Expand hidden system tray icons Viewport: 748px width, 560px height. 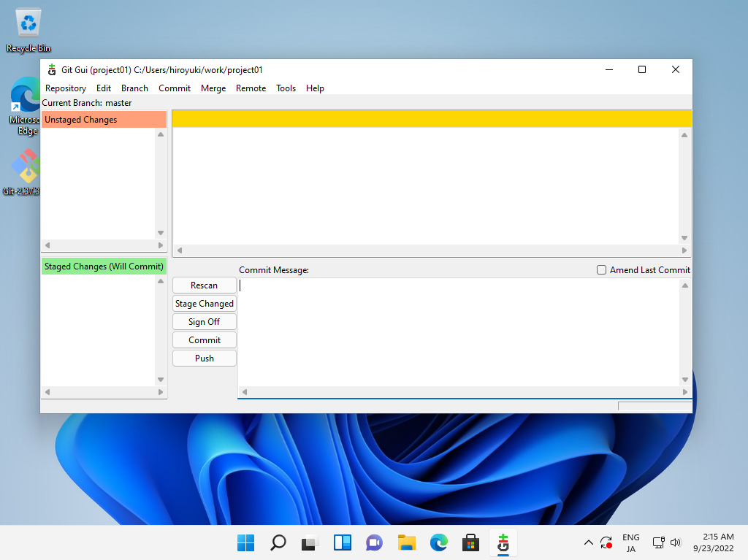(x=588, y=542)
